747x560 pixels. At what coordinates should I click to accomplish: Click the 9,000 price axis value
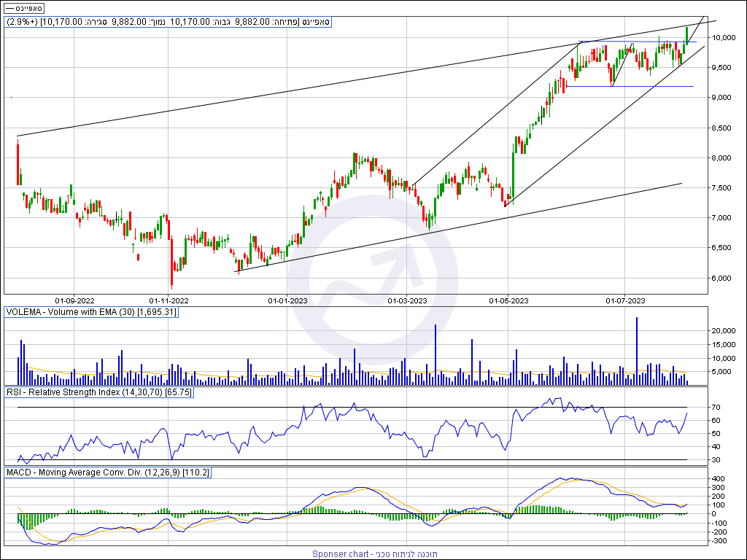pyautogui.click(x=723, y=98)
